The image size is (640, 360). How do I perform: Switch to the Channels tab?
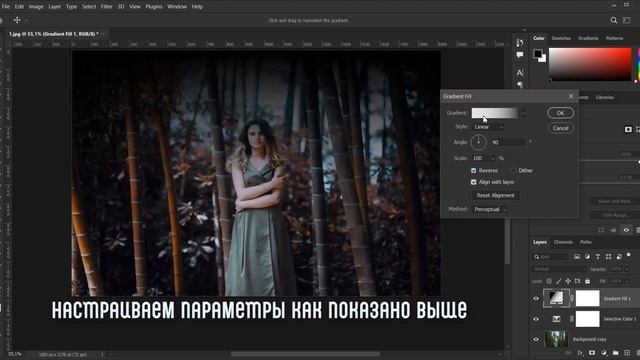click(x=563, y=242)
